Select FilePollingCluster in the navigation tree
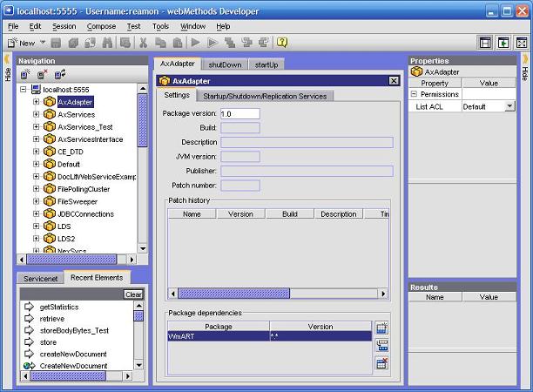This screenshot has width=533, height=392. 84,189
